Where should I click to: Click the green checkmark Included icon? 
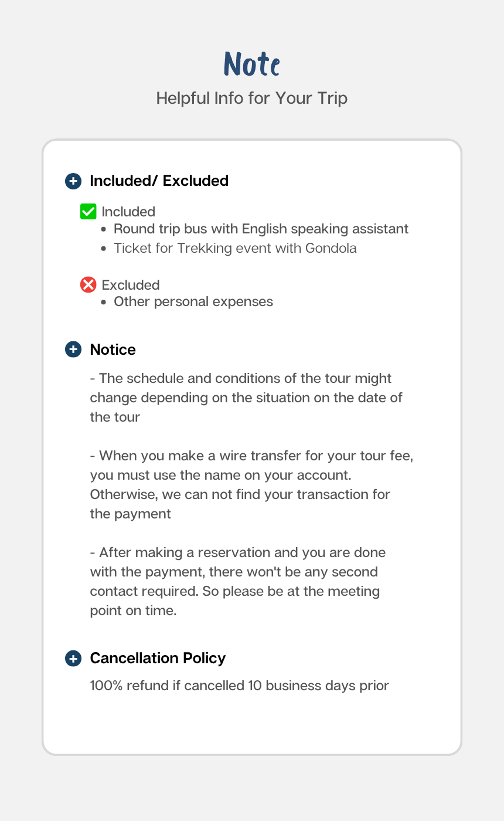coord(88,212)
